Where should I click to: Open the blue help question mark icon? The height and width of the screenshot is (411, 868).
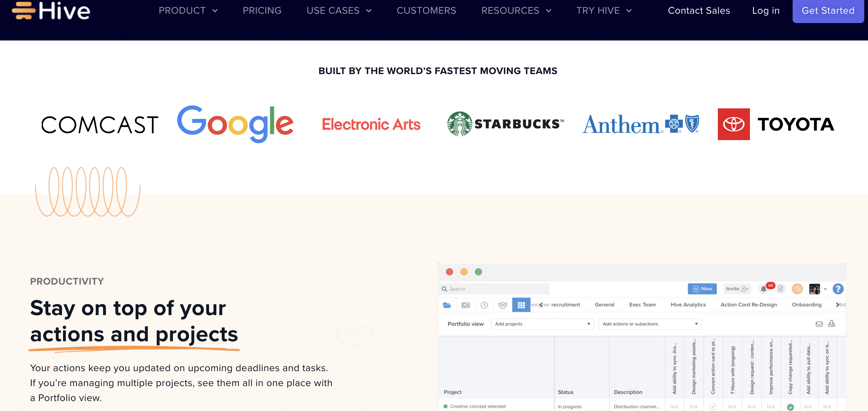[x=838, y=289]
